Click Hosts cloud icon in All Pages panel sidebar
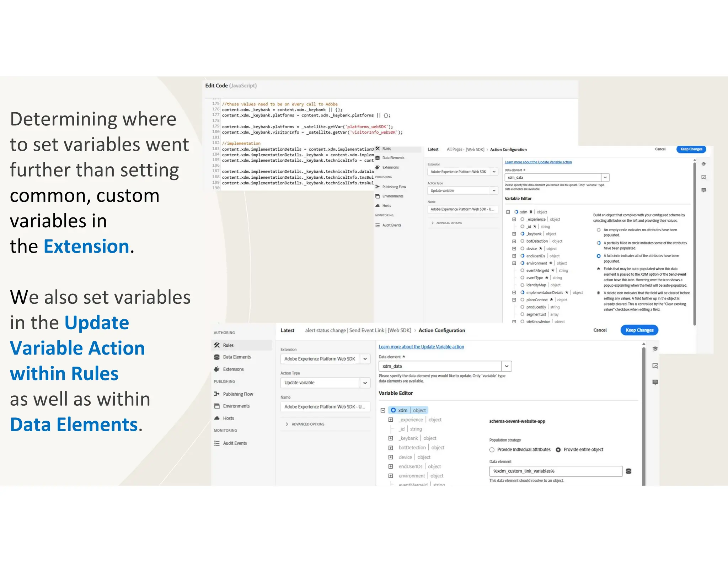Viewport: 728px width, 562px height. click(378, 206)
